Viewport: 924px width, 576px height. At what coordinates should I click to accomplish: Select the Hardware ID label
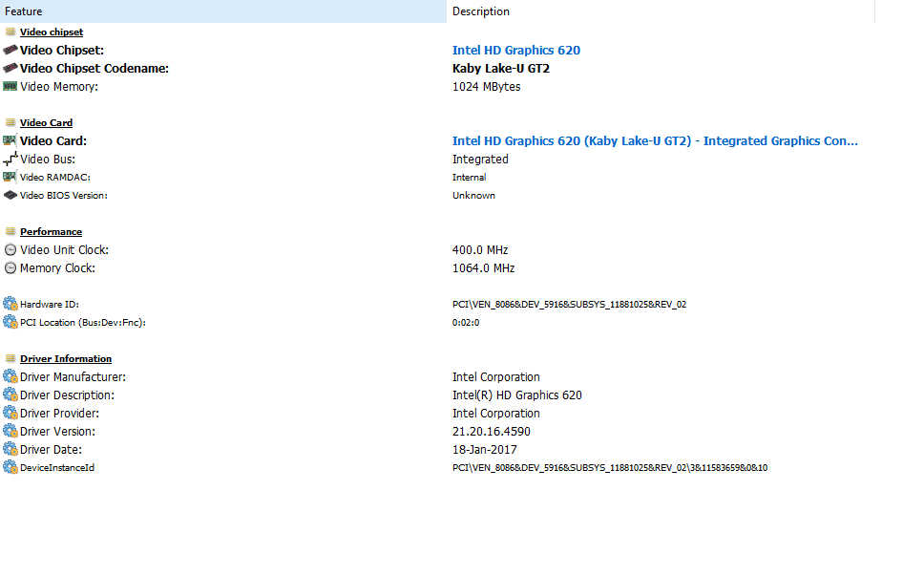coord(50,304)
